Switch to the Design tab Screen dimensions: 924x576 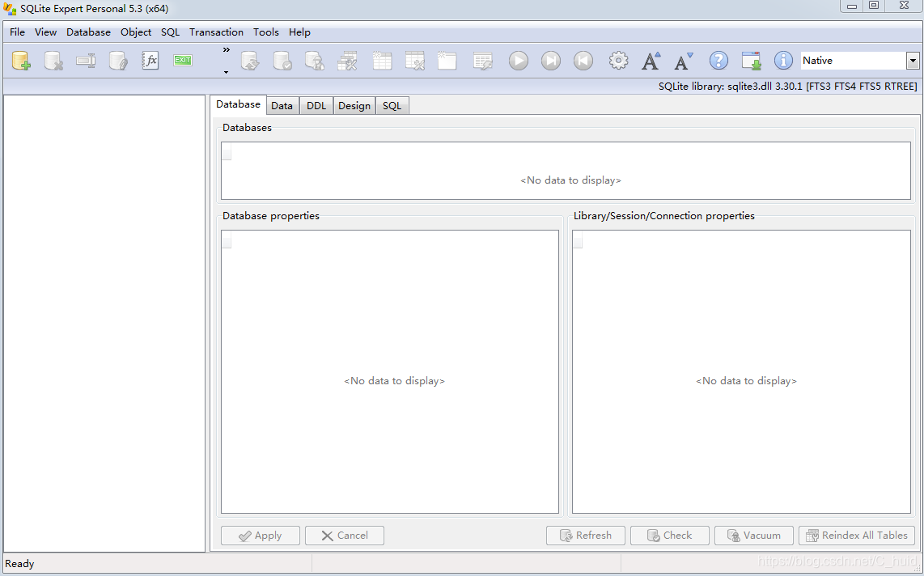354,106
